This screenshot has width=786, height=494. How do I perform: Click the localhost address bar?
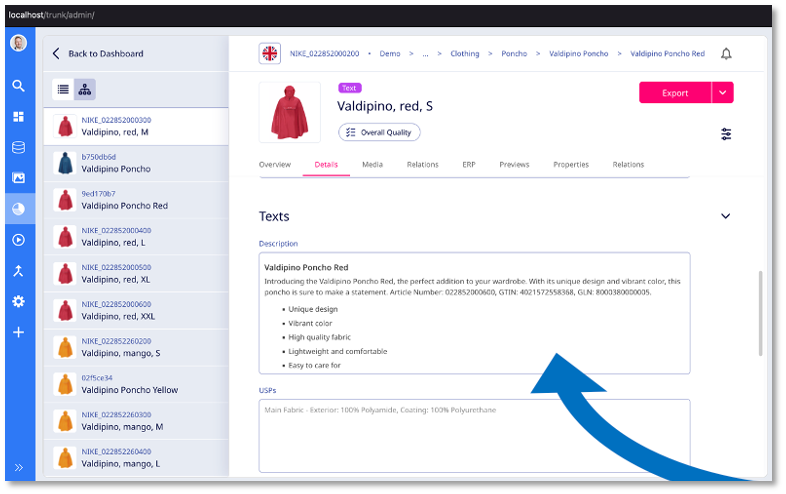(52, 15)
